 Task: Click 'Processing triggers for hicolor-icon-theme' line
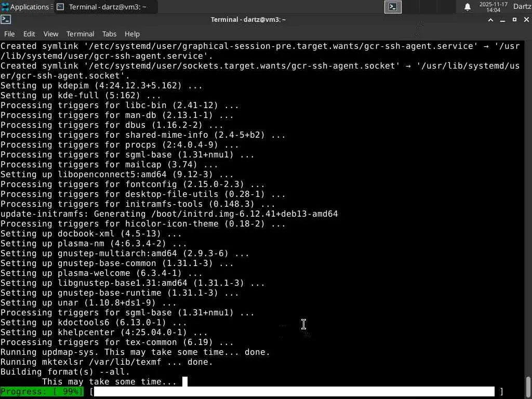click(143, 223)
